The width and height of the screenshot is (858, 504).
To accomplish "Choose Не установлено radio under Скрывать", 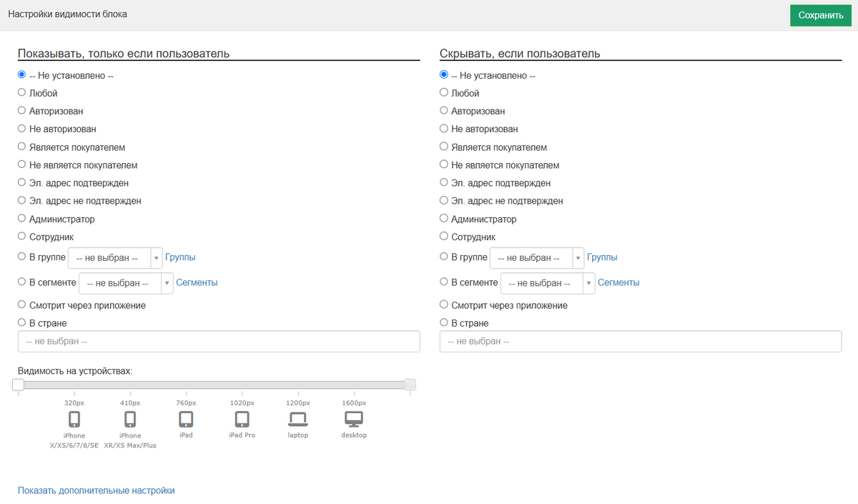I will click(444, 74).
